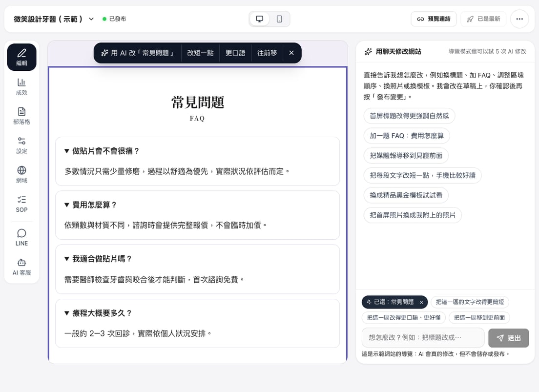Select suggestion 把首屏照片換成我附上的照片
Viewport: 539px width, 392px height.
pos(413,215)
